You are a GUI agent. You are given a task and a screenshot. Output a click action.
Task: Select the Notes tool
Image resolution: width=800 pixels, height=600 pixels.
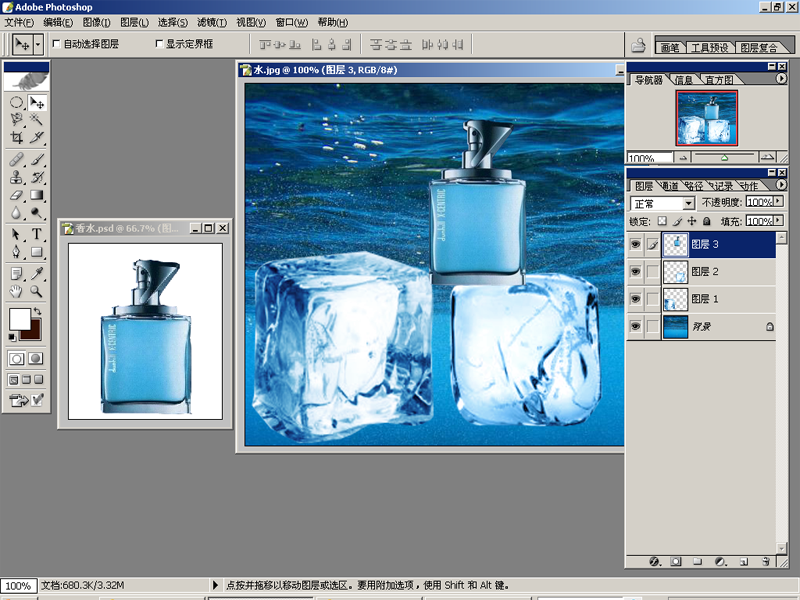point(16,274)
